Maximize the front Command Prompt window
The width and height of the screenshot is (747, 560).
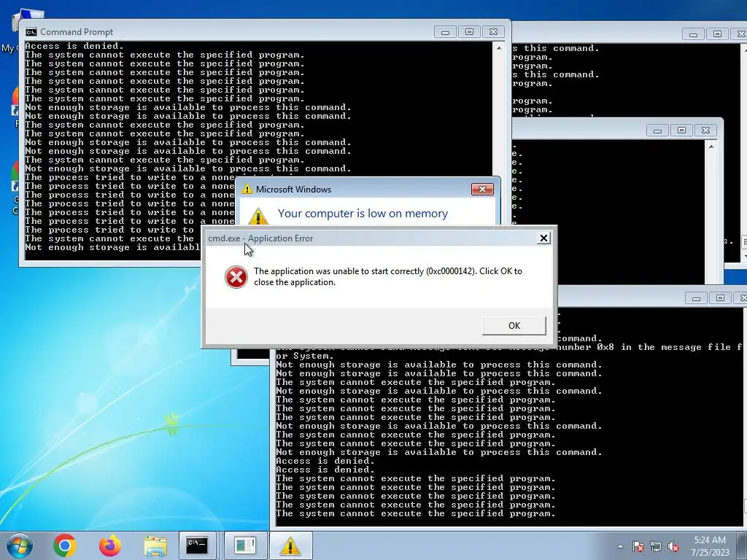click(469, 32)
